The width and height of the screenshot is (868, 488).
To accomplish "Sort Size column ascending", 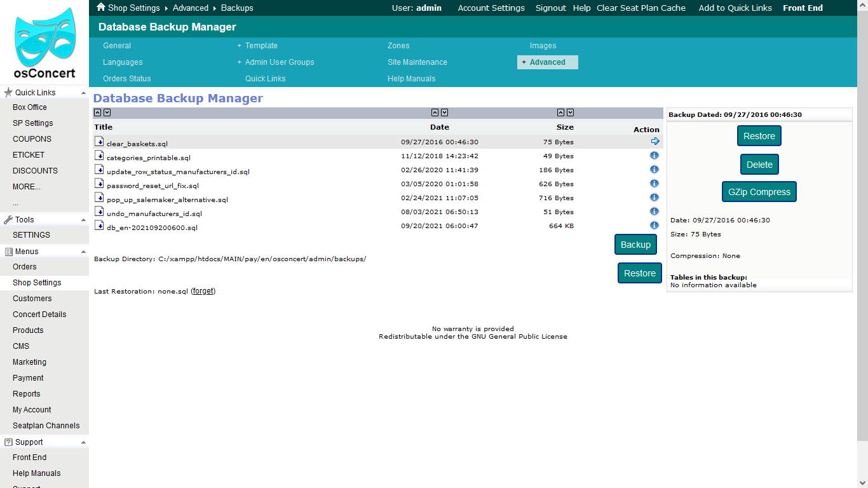I will (561, 112).
